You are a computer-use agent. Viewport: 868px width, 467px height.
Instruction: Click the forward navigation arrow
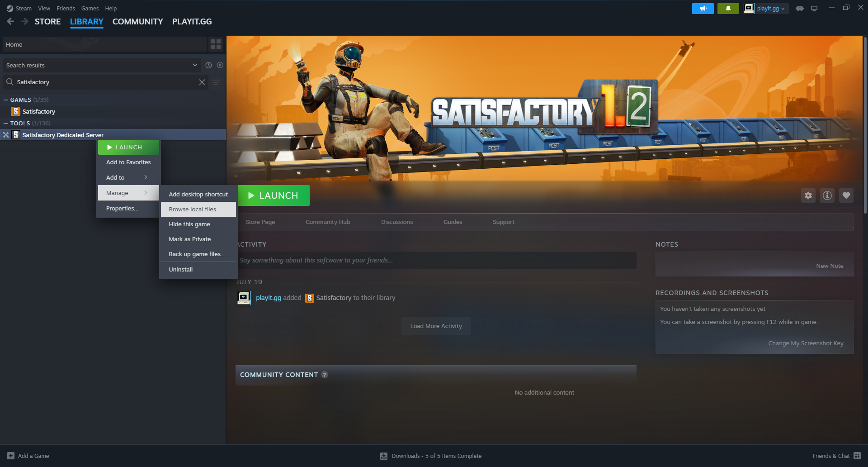(25, 21)
